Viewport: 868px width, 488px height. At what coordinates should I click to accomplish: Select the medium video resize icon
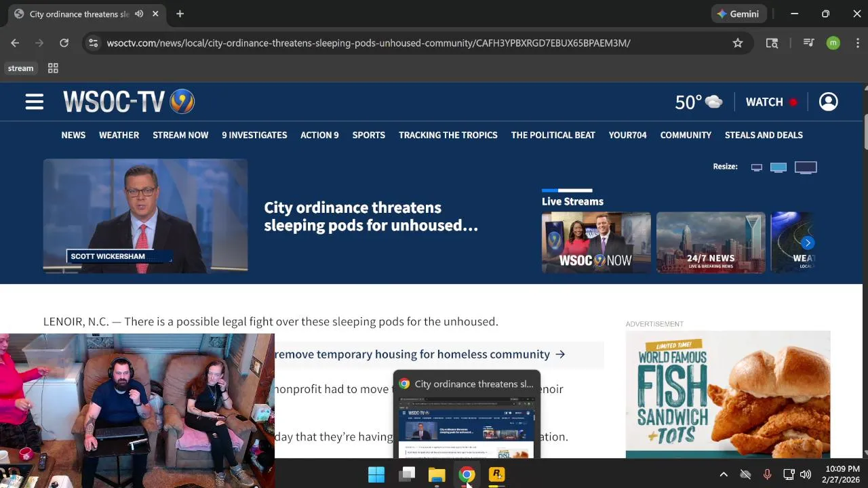778,167
